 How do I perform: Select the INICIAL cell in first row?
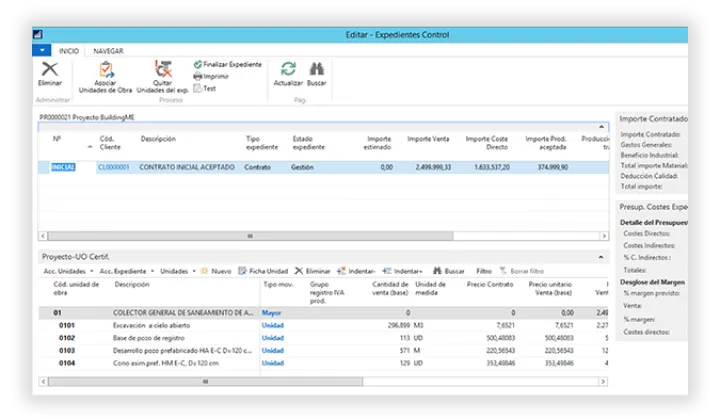(x=63, y=167)
